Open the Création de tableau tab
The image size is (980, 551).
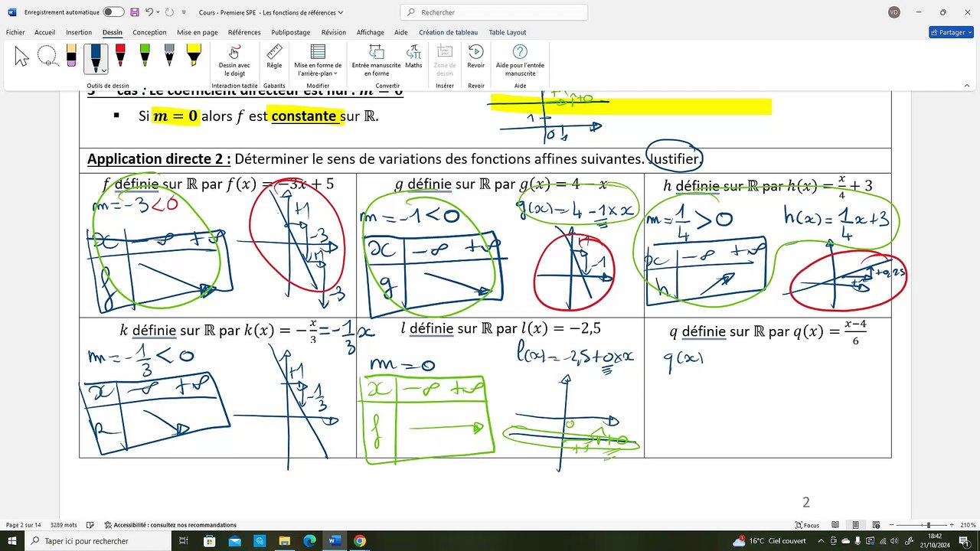pos(449,32)
